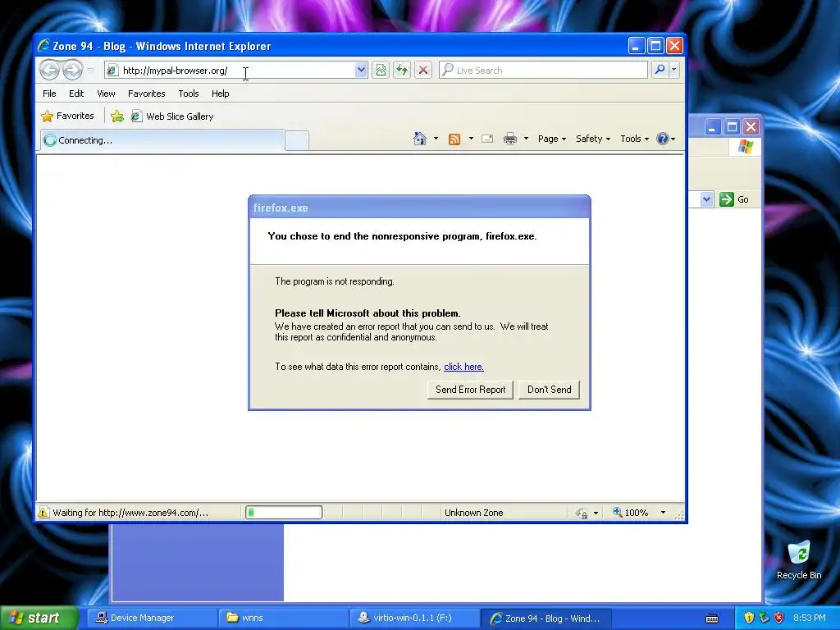Viewport: 840px width, 630px height.
Task: Stop loading with the red X icon
Action: [422, 71]
